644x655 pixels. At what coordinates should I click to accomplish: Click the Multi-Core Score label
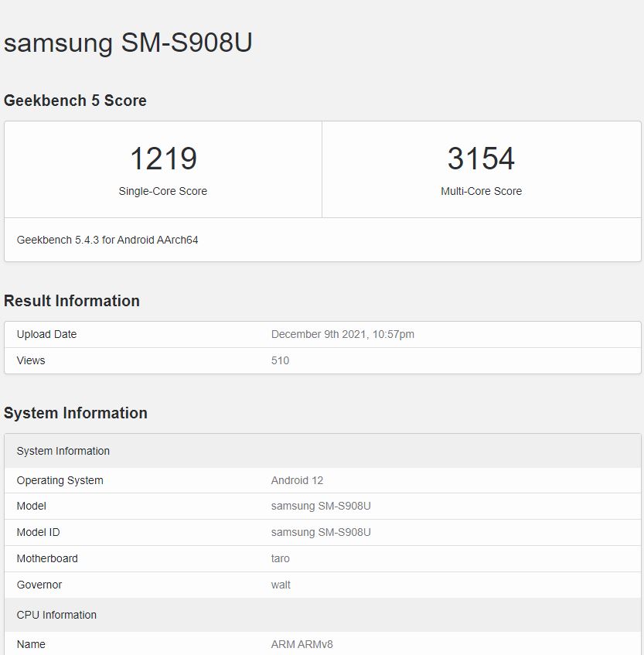pos(481,191)
